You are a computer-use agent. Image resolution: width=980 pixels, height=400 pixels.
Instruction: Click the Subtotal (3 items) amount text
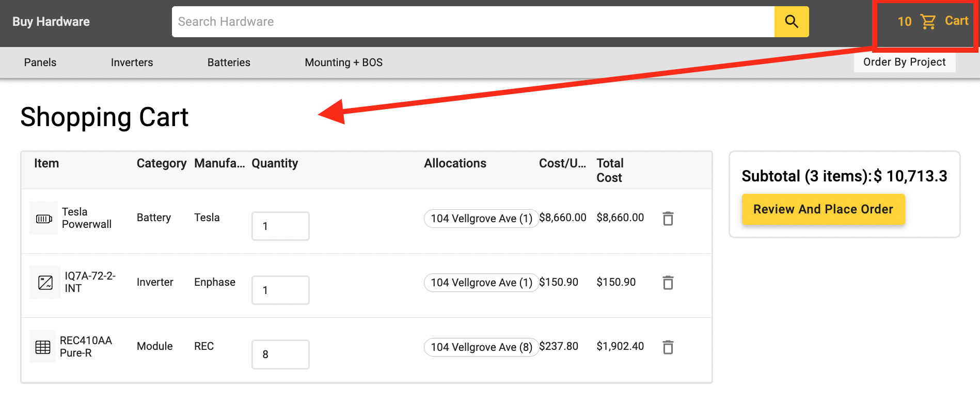coord(845,176)
